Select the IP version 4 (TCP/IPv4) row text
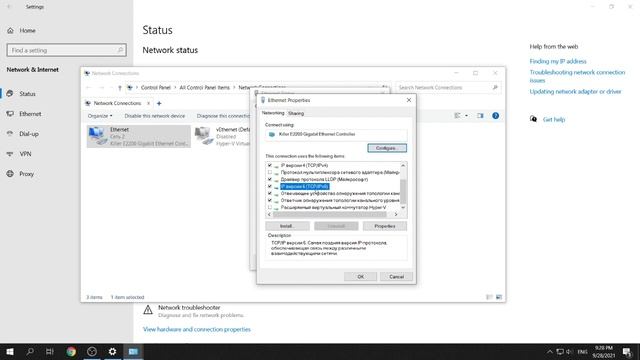This screenshot has height=360, width=640. pyautogui.click(x=304, y=165)
